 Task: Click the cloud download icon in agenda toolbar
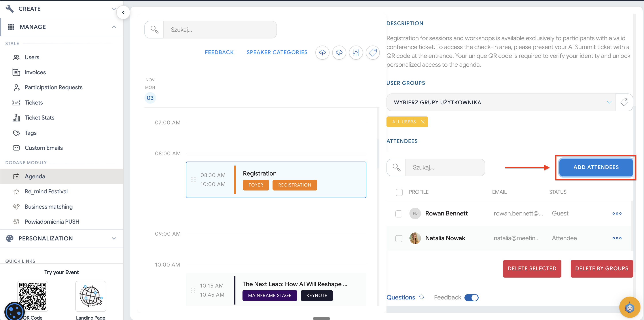click(x=339, y=53)
